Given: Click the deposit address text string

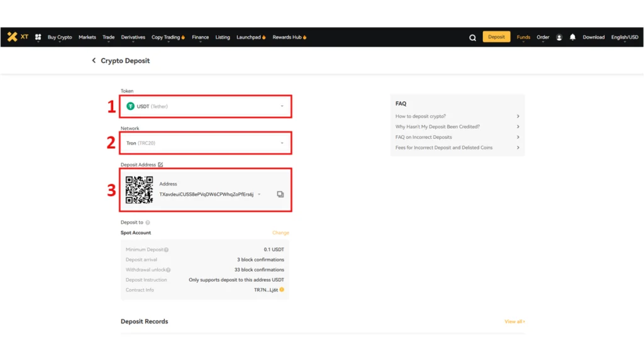Looking at the screenshot, I should pyautogui.click(x=206, y=195).
